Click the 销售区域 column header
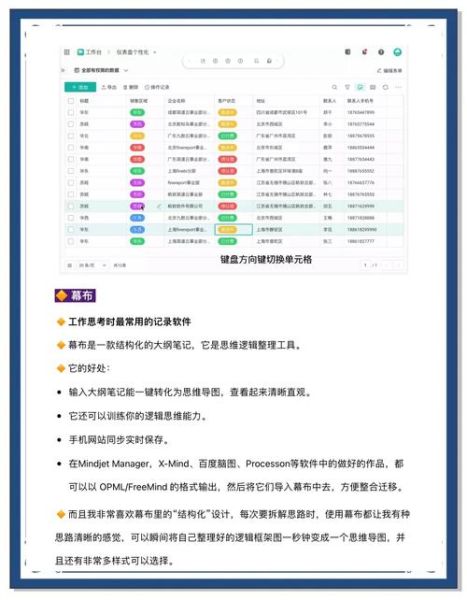The height and width of the screenshot is (600, 467). pyautogui.click(x=139, y=101)
